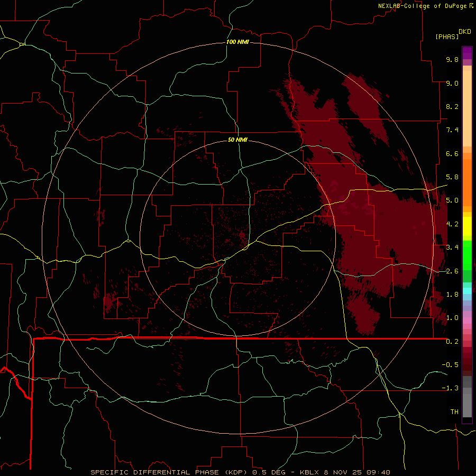Click the 7.4 scale value
The width and height of the screenshot is (476, 476).
pos(452,130)
